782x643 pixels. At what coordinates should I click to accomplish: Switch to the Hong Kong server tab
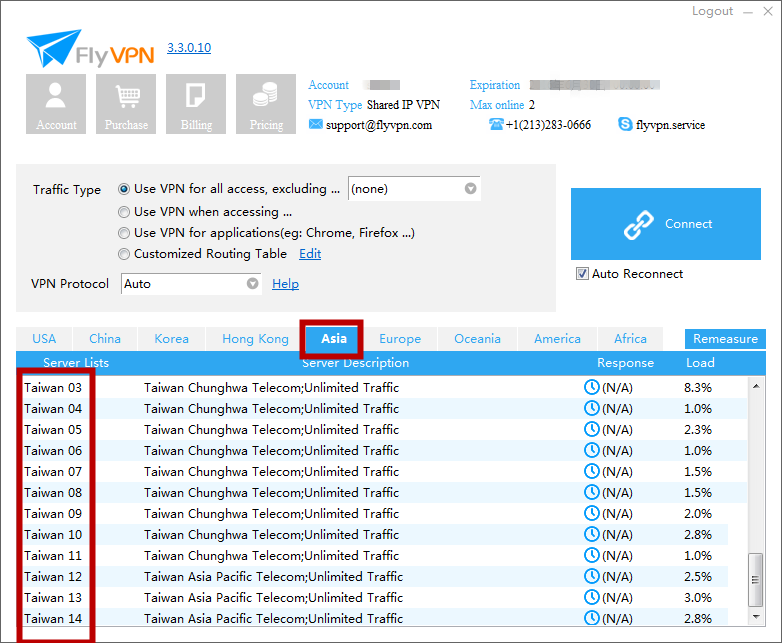pos(255,339)
